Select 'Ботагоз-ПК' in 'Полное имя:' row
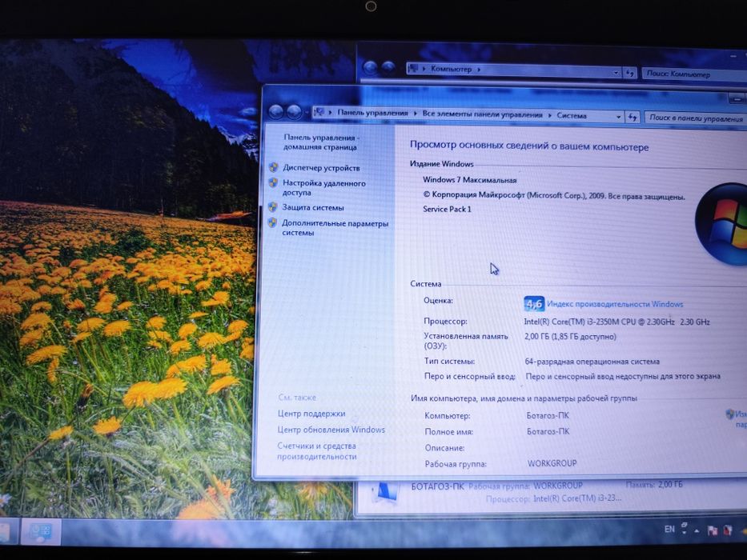Image resolution: width=747 pixels, height=560 pixels. point(548,431)
